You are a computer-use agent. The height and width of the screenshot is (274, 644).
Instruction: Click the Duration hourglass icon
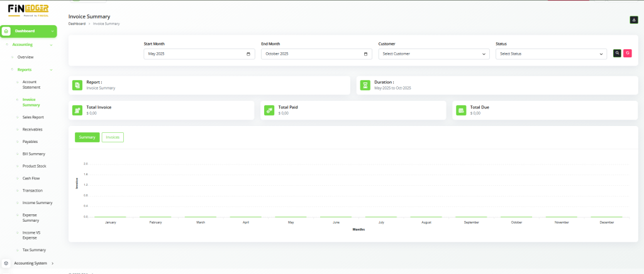point(365,85)
